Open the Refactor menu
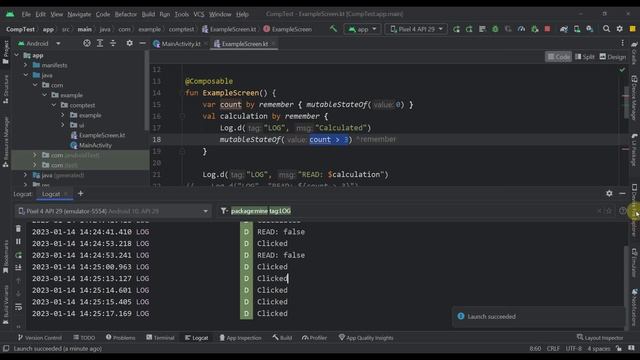640x360 pixels. 125,14
